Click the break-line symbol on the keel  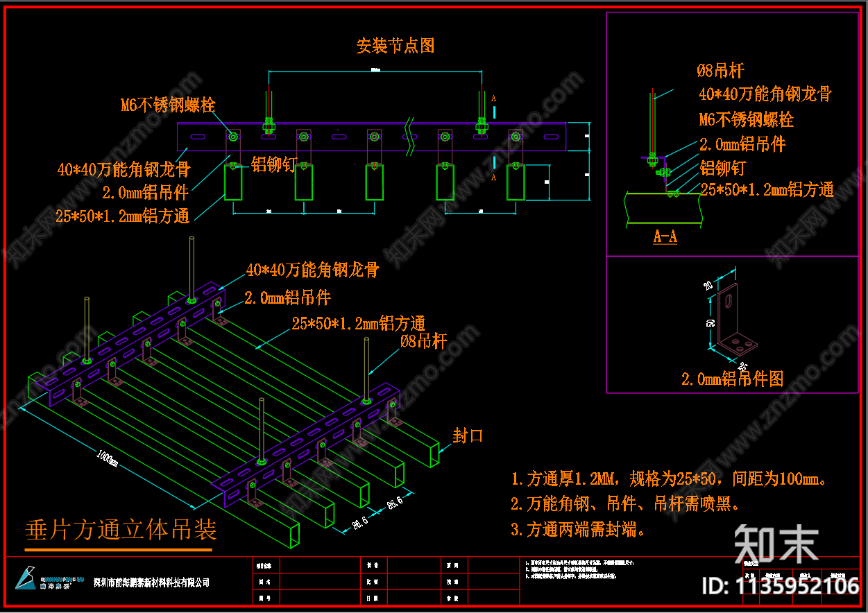pyautogui.click(x=409, y=135)
